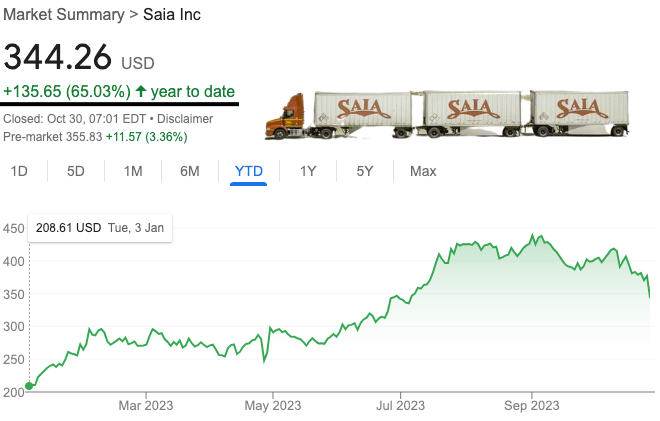660x421 pixels.
Task: Choose the 1M chart range
Action: pos(133,171)
